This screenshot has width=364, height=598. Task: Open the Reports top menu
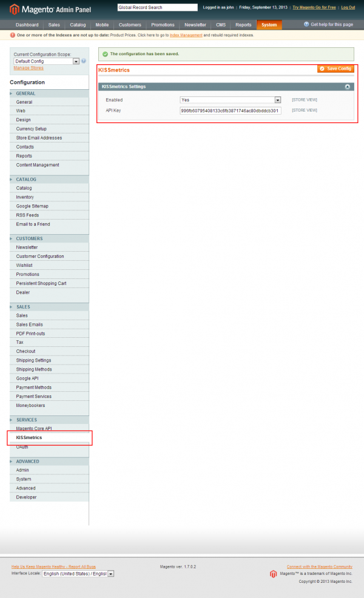point(243,25)
